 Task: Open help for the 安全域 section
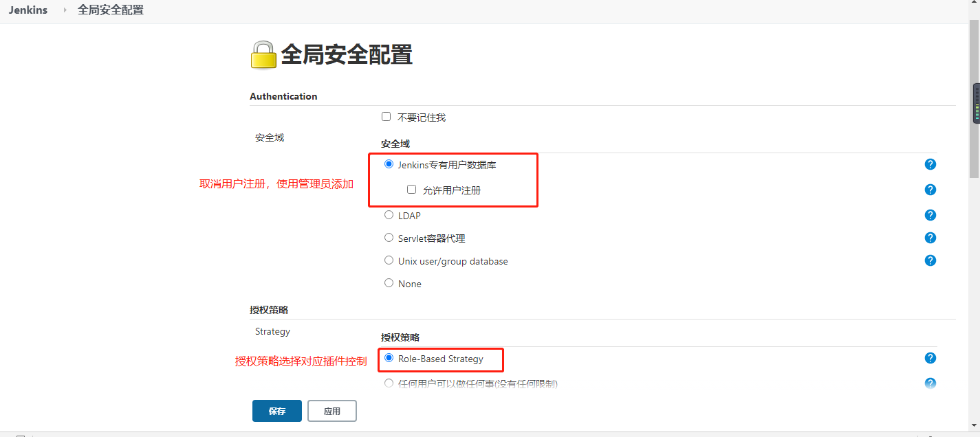coord(930,164)
